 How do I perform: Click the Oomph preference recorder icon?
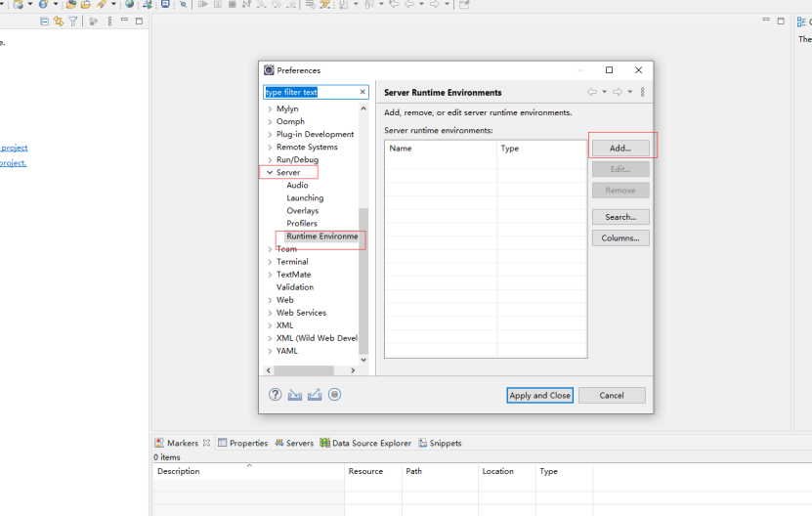click(x=334, y=395)
